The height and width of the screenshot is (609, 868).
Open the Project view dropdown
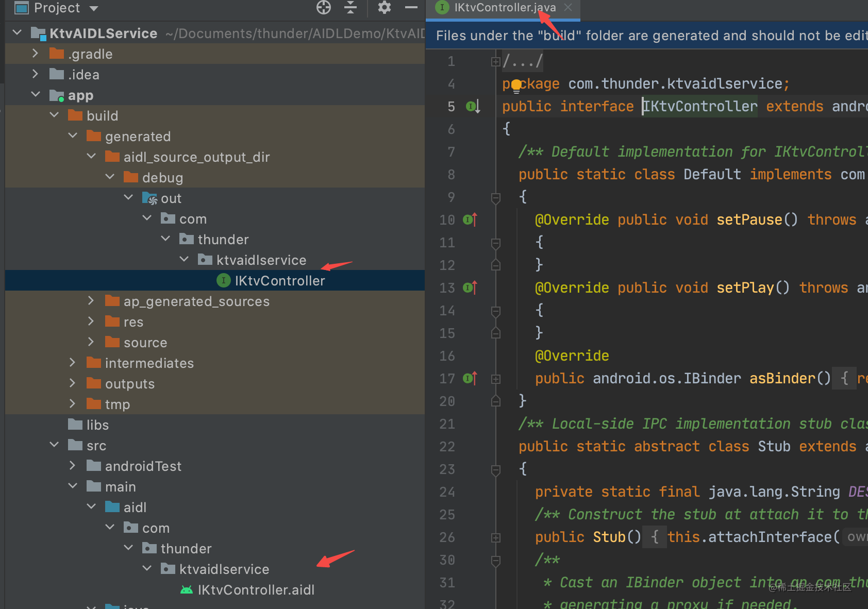tap(94, 8)
